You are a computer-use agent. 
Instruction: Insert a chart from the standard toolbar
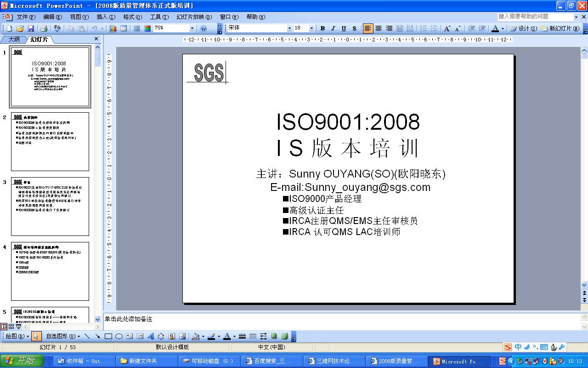pos(113,29)
